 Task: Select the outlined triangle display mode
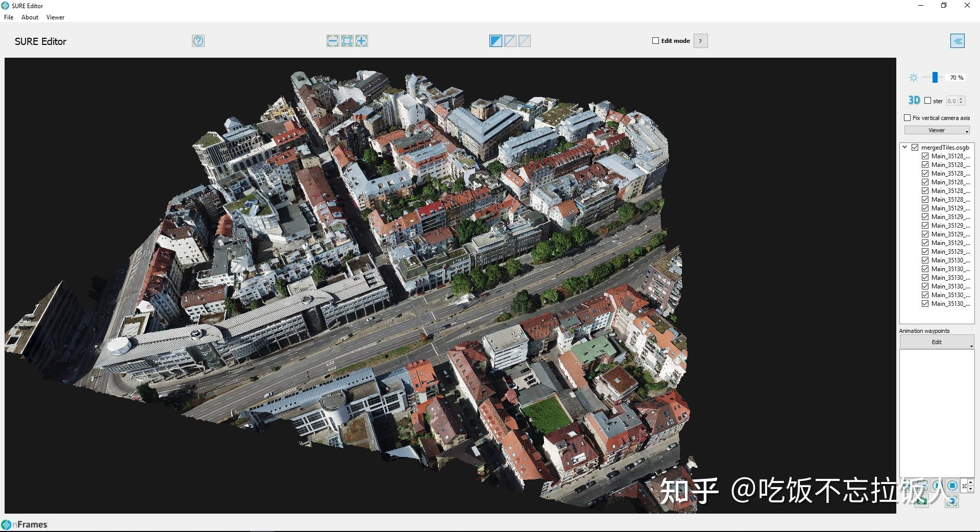point(510,41)
